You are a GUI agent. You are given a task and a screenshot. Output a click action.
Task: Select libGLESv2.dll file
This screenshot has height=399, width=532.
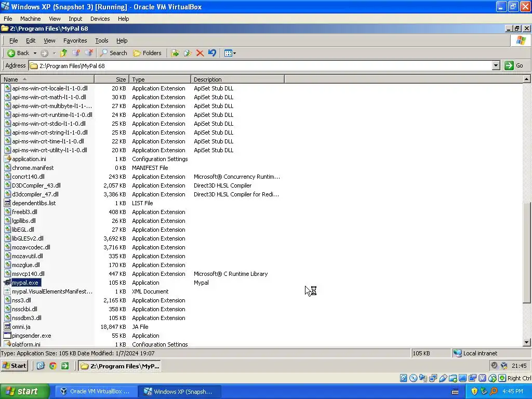28,238
